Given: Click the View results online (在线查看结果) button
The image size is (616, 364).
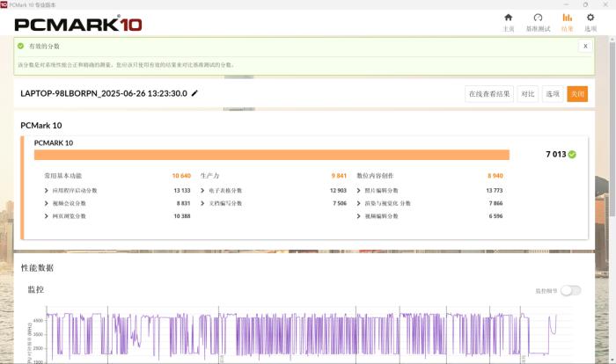Looking at the screenshot, I should (488, 94).
